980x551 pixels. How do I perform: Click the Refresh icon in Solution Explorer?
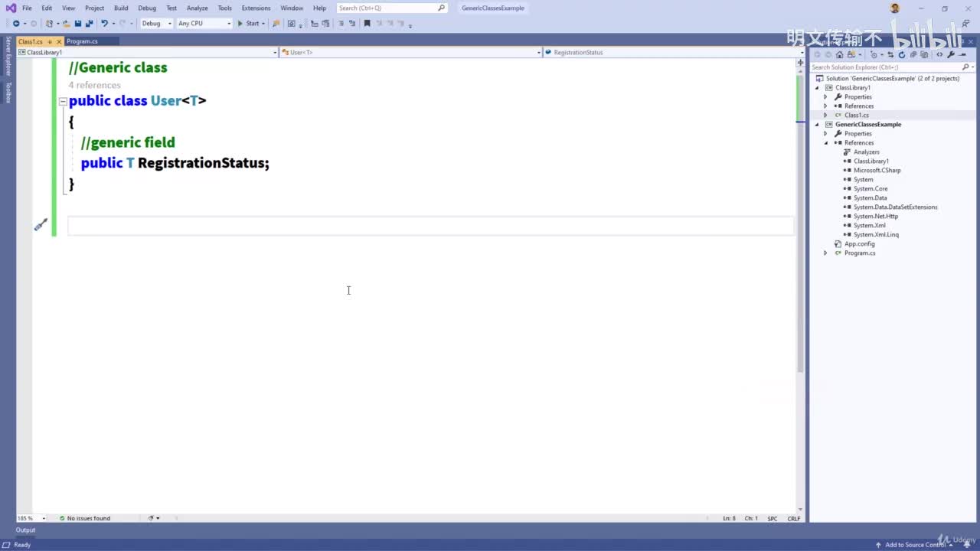pyautogui.click(x=902, y=54)
